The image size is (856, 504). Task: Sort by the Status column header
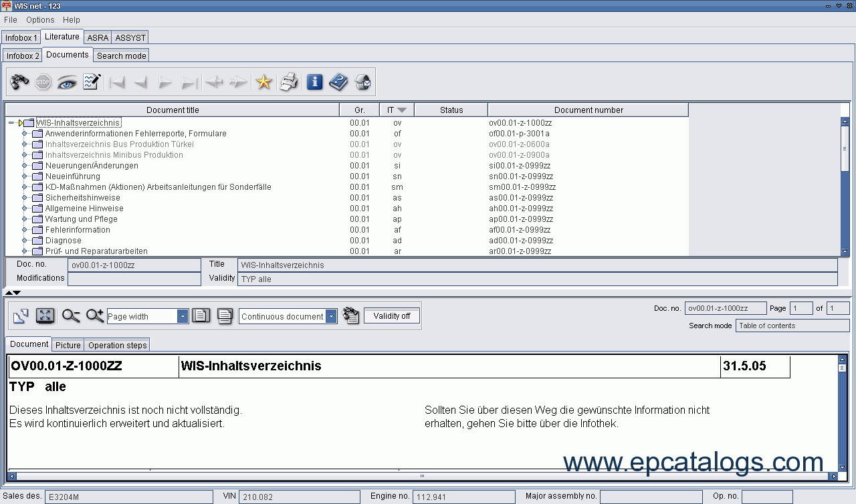[x=451, y=110]
